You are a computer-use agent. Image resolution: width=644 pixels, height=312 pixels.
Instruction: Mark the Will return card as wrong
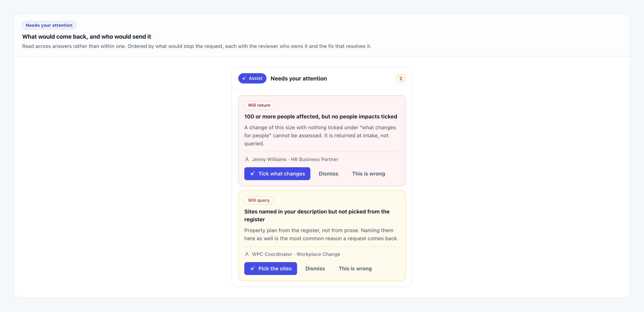coord(368,174)
